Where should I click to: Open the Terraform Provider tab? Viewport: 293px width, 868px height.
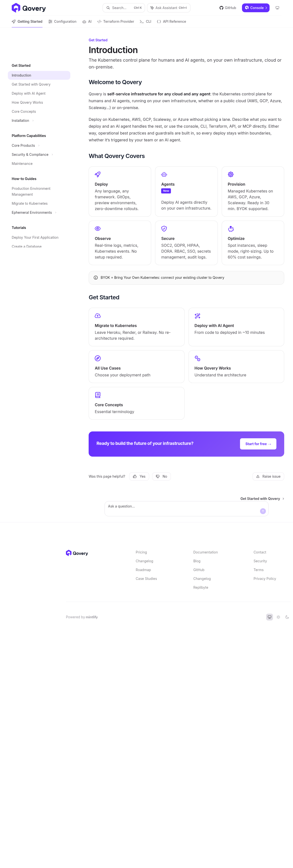[115, 22]
